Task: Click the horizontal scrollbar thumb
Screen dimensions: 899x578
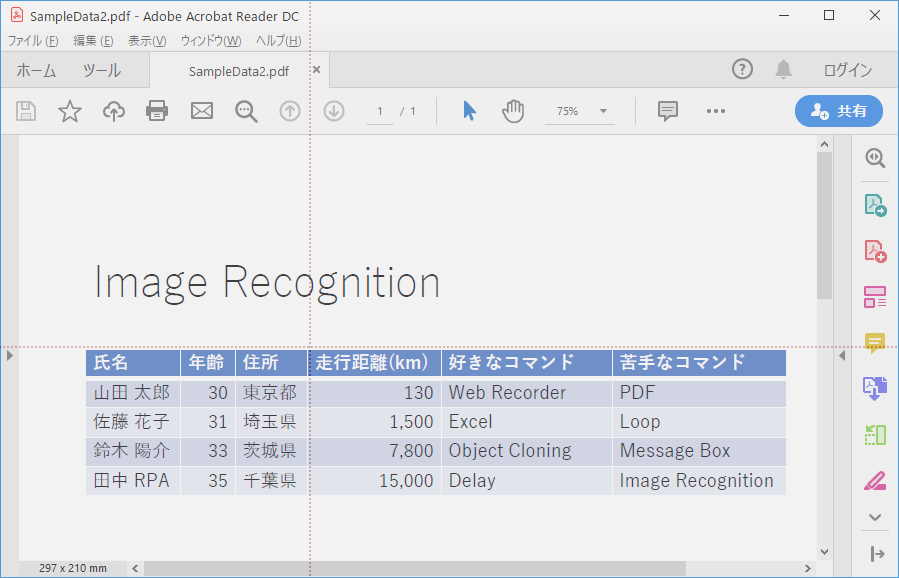Action: point(415,568)
